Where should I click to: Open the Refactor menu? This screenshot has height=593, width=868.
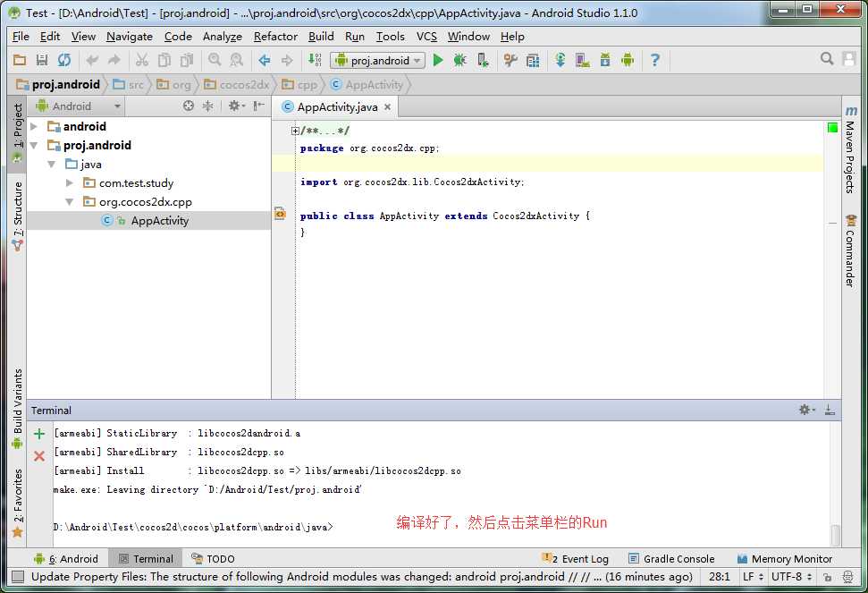(x=275, y=37)
